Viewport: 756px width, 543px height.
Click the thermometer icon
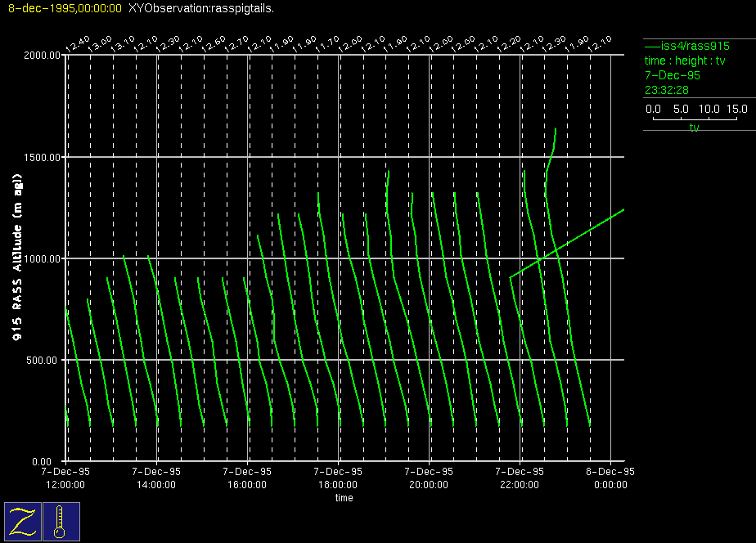point(61,522)
